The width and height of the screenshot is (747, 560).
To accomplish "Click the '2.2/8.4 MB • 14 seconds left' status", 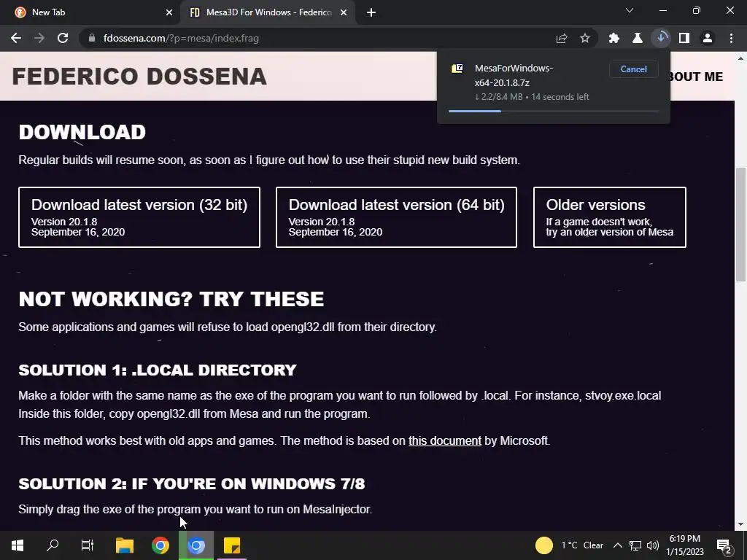I will [532, 97].
